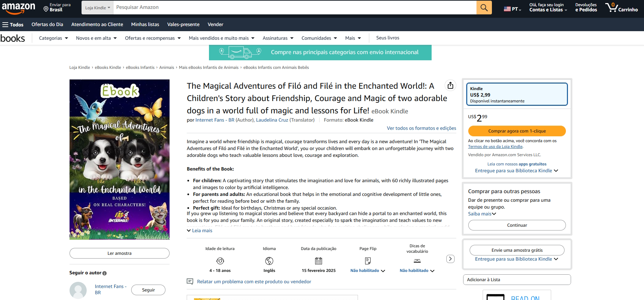This screenshot has width=644, height=300.
Task: Click the search magnifier button
Action: click(484, 8)
